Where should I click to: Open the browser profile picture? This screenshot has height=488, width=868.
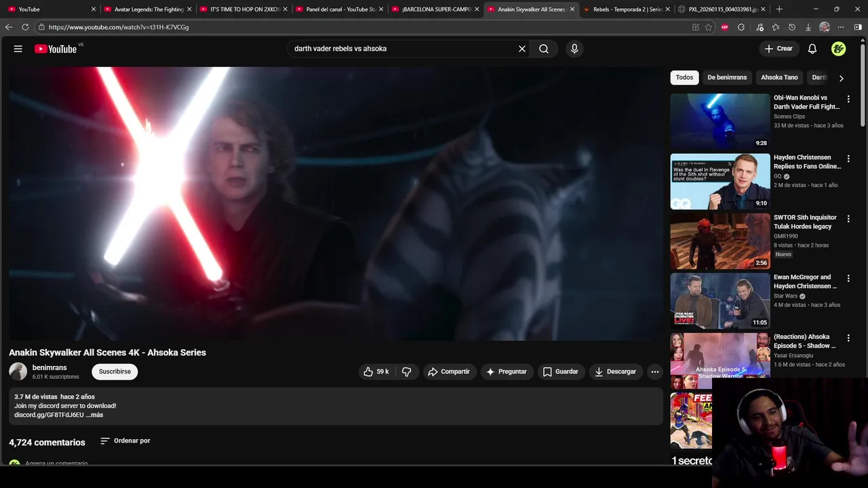click(825, 27)
